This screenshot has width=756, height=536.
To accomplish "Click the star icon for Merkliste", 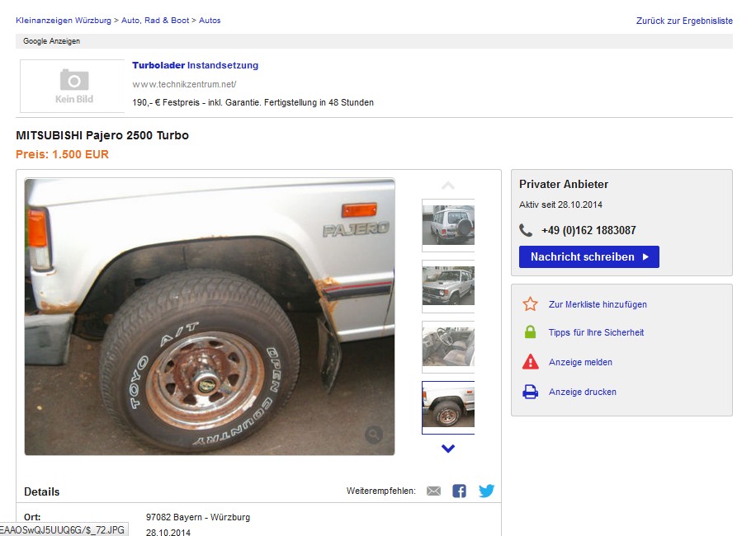I will [x=530, y=304].
